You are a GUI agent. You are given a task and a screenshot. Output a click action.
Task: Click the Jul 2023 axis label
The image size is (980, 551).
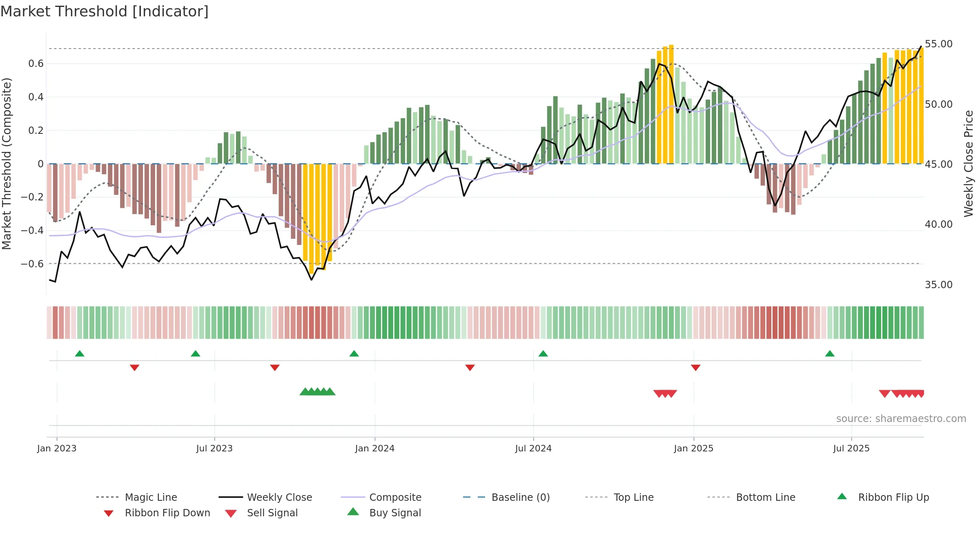(214, 449)
